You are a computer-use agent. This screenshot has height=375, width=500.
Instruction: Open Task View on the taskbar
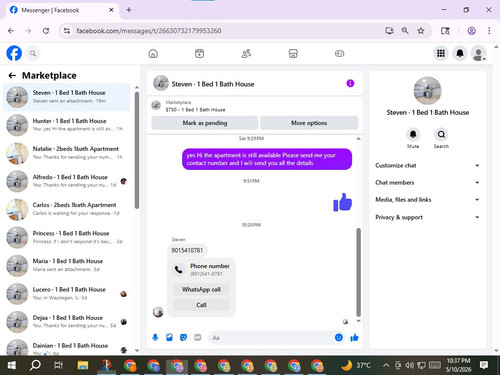point(58,365)
